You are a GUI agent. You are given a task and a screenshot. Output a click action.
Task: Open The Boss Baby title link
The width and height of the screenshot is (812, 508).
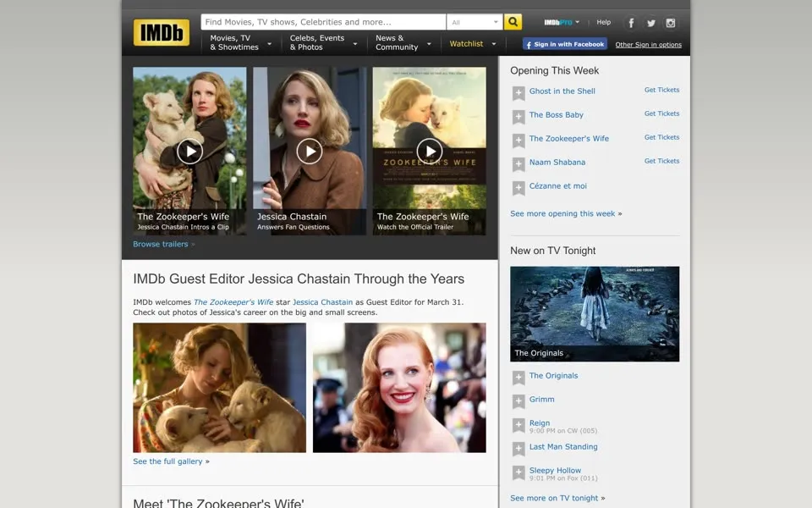click(557, 115)
